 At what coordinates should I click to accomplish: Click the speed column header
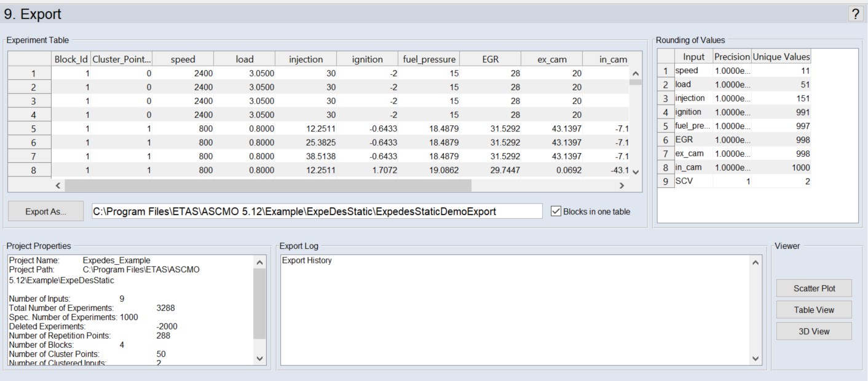[183, 60]
